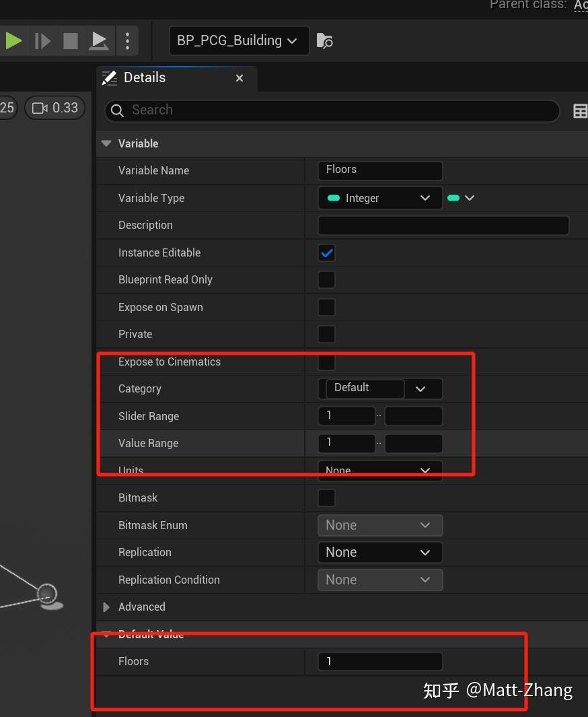588x717 pixels.
Task: Open the property matrix grid icon
Action: [579, 111]
